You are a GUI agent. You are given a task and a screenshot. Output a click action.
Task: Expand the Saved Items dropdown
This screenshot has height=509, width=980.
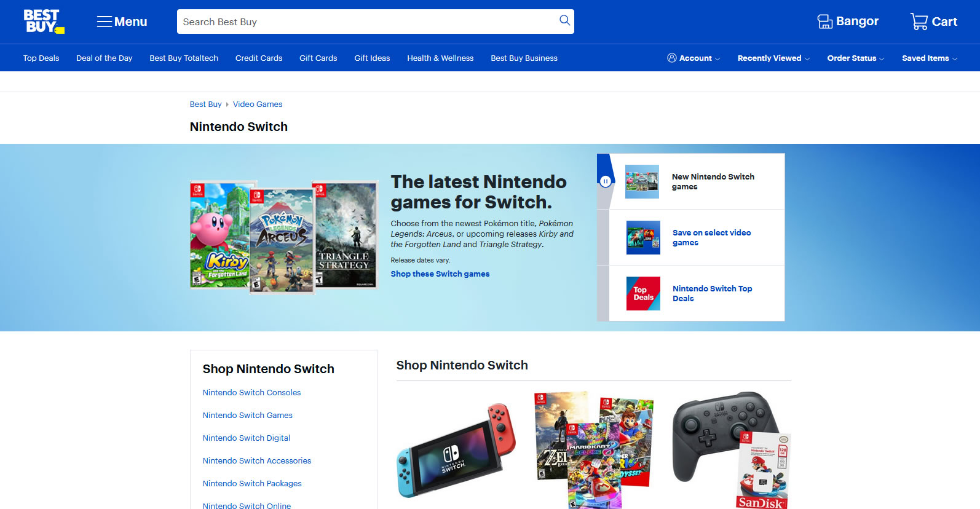pyautogui.click(x=930, y=58)
